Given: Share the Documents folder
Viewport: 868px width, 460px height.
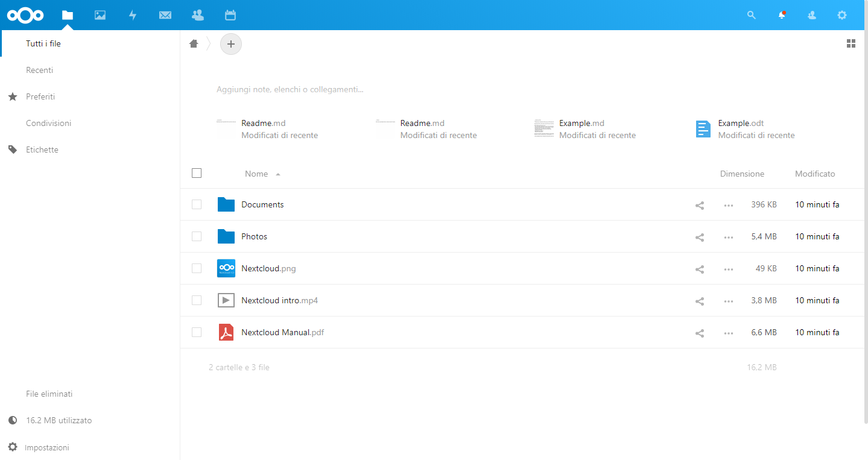Looking at the screenshot, I should tap(699, 205).
